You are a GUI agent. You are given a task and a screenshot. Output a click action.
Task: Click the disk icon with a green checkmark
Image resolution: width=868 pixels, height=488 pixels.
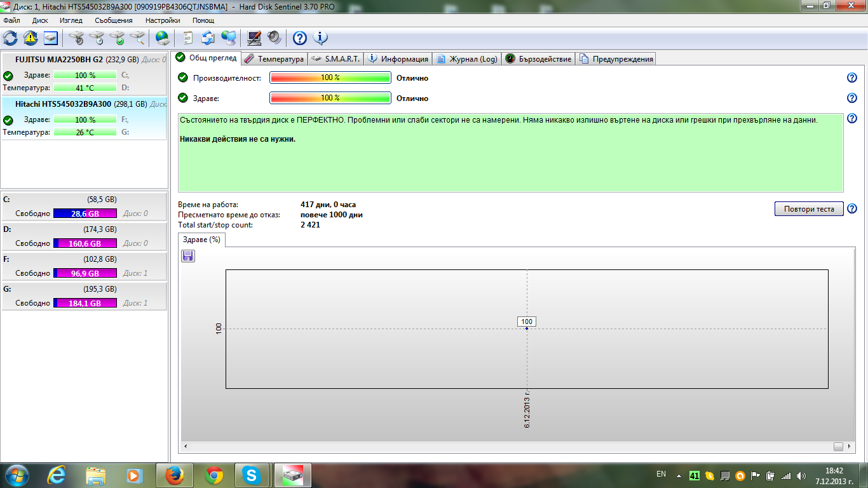click(117, 37)
